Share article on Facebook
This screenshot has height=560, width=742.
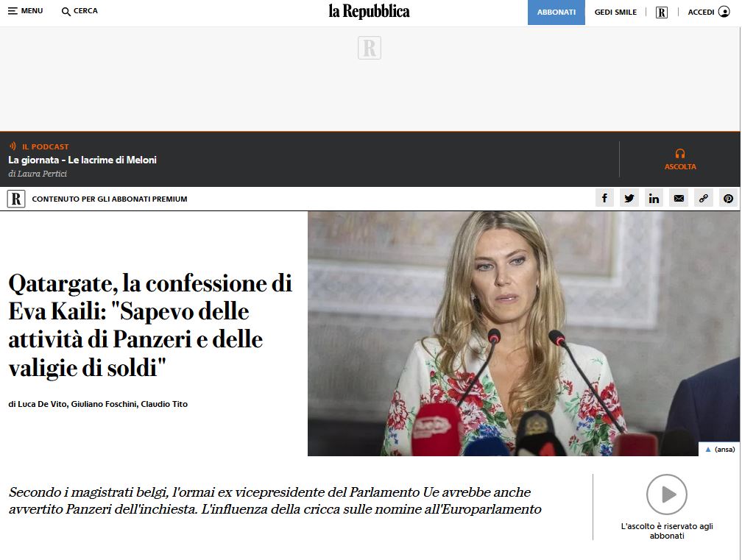coord(604,198)
